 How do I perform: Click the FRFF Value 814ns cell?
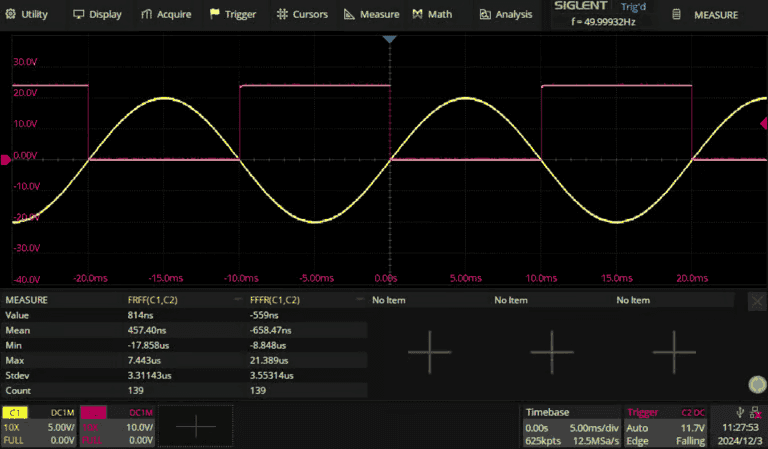[141, 315]
